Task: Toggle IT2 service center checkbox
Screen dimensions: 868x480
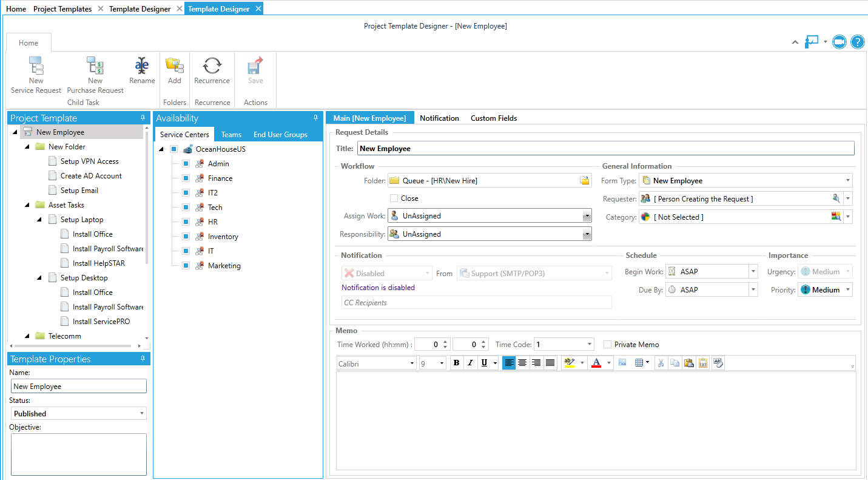Action: 186,193
